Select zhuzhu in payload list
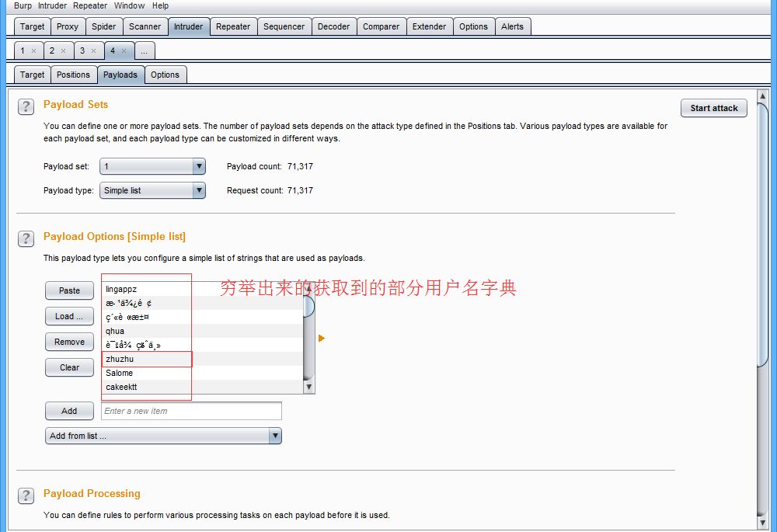This screenshot has height=532, width=777. click(x=203, y=359)
